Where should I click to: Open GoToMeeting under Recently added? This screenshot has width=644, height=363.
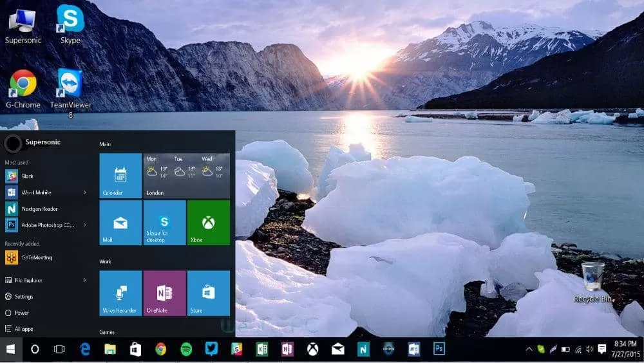point(45,257)
